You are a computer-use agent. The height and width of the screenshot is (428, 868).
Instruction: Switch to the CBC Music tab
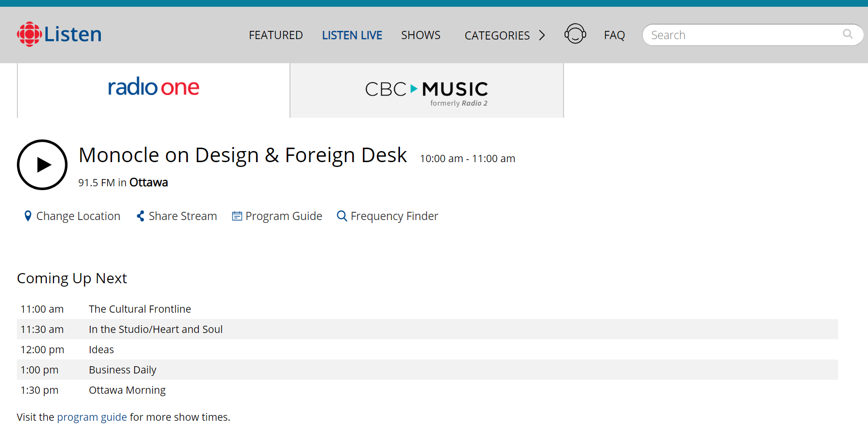[427, 91]
